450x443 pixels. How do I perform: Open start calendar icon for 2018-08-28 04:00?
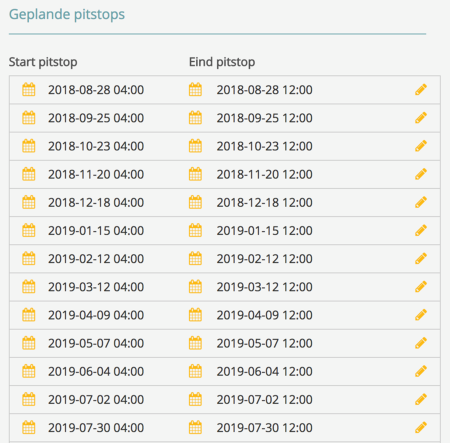click(29, 89)
